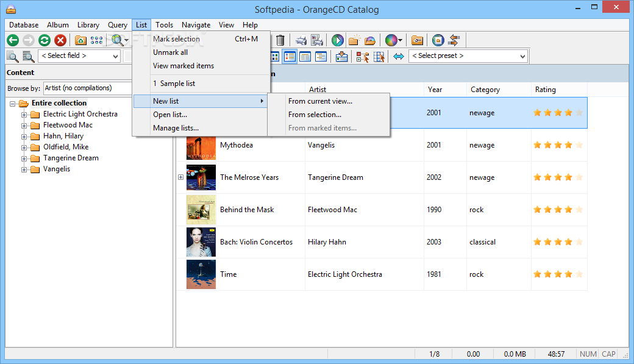This screenshot has height=364, width=634.
Task: Click the Delete trash can icon
Action: [280, 40]
